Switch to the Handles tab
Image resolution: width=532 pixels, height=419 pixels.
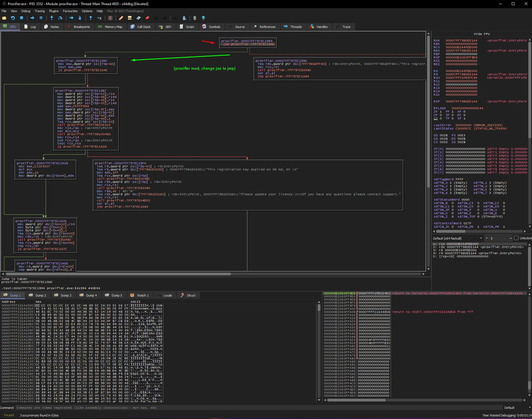(318, 27)
